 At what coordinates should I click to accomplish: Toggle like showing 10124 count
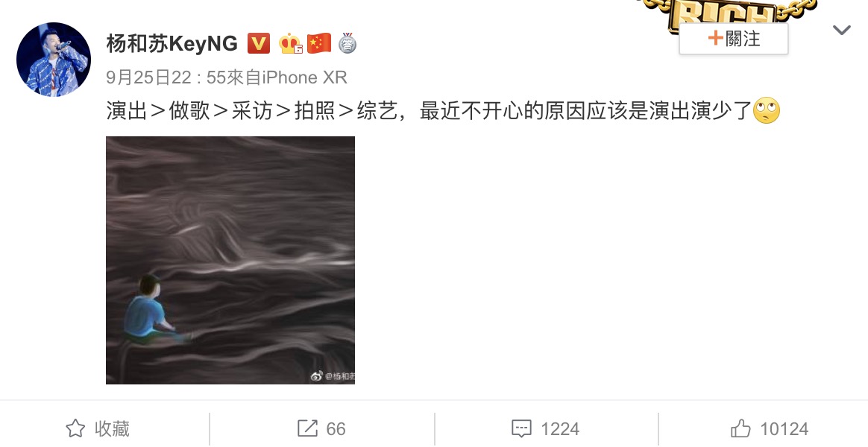coord(769,428)
